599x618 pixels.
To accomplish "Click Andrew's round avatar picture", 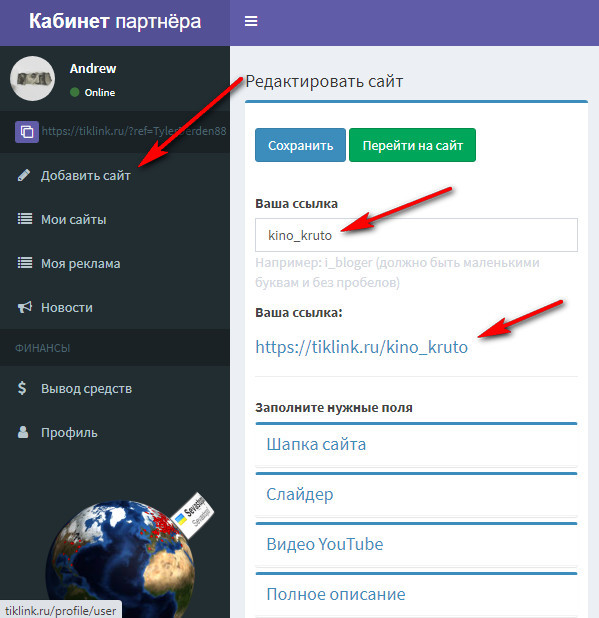I will (x=32, y=78).
